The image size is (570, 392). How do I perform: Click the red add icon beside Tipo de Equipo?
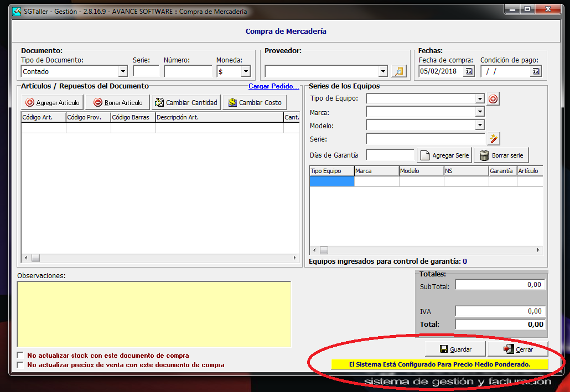tap(493, 99)
